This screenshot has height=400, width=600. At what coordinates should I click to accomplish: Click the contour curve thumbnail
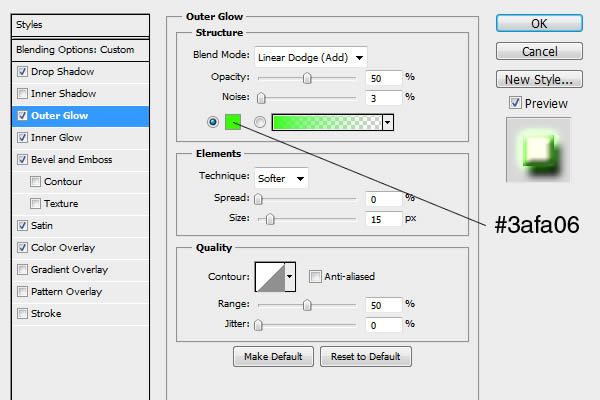(270, 276)
